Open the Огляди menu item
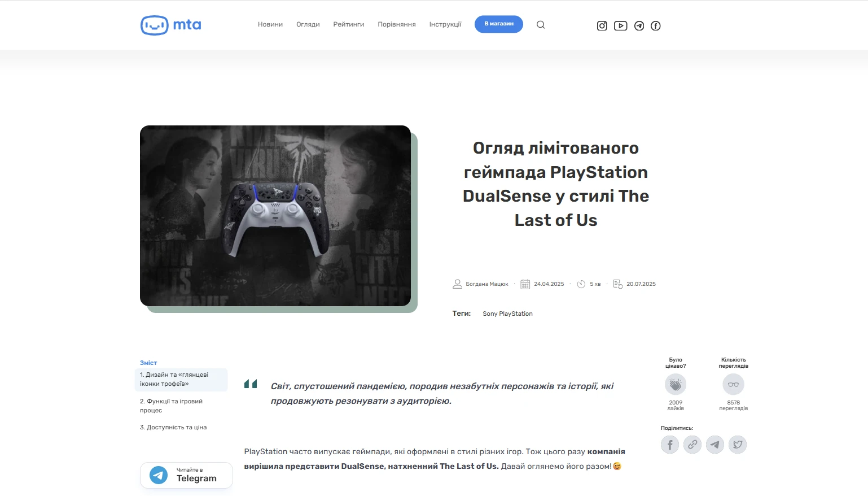Image resolution: width=868 pixels, height=496 pixels. pos(308,25)
